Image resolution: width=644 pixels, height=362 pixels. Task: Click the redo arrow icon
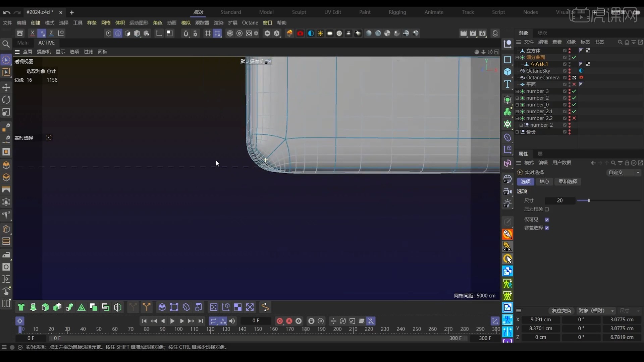17,12
